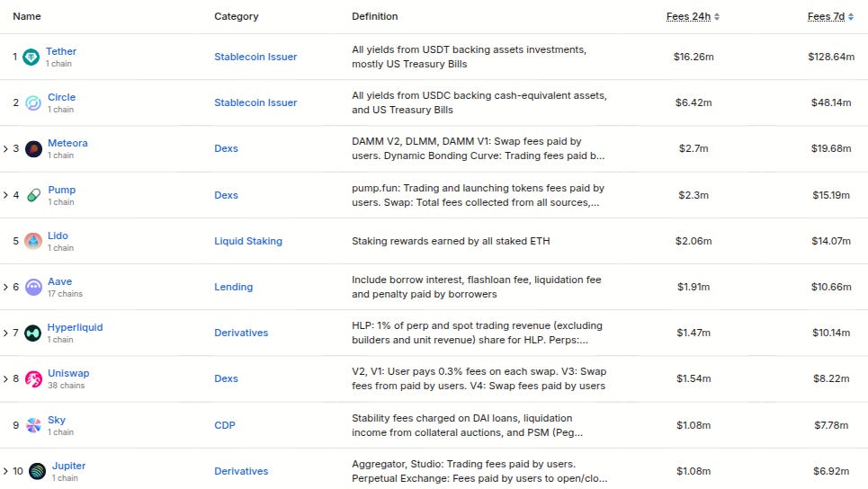868x489 pixels.
Task: Select Pump's $15.19m 7d fees value
Action: (831, 195)
